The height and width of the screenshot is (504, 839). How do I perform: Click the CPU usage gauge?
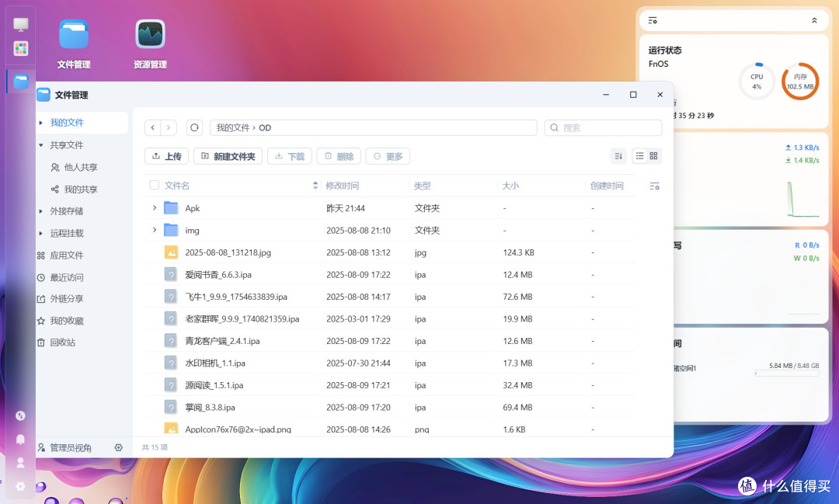tap(757, 82)
